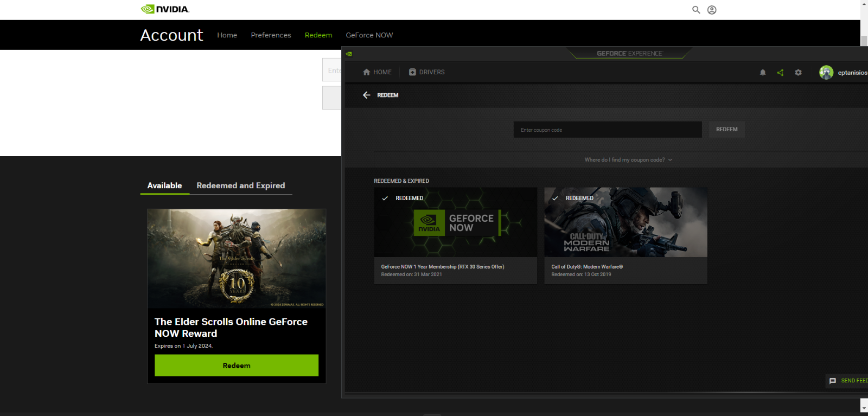Click 'Call of Duty®: Modern Warfare®' text
Screen dimensions: 868x416
587,267
